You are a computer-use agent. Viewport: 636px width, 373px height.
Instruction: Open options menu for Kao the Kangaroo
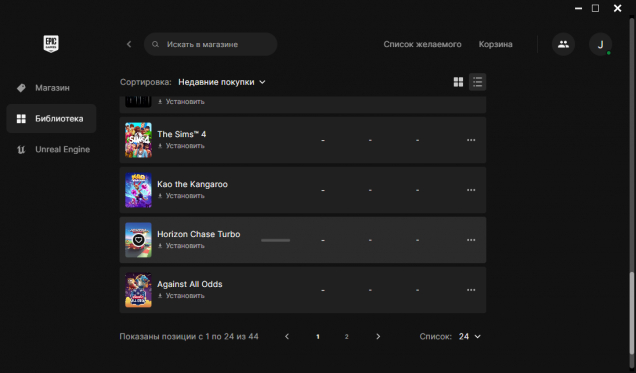(x=471, y=190)
